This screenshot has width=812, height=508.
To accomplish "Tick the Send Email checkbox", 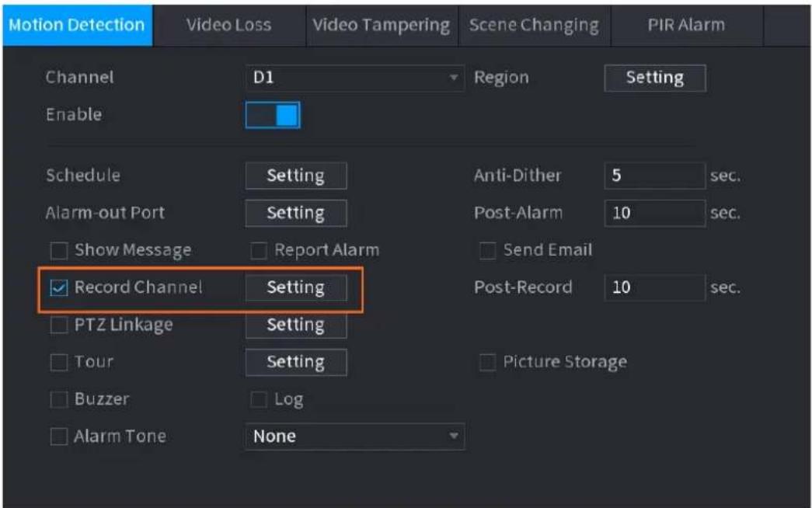I will pyautogui.click(x=487, y=251).
